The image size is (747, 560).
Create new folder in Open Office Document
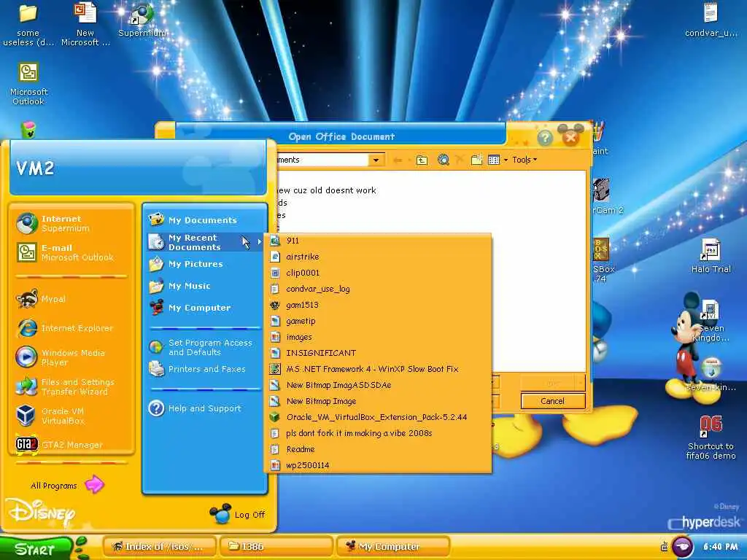(x=477, y=160)
